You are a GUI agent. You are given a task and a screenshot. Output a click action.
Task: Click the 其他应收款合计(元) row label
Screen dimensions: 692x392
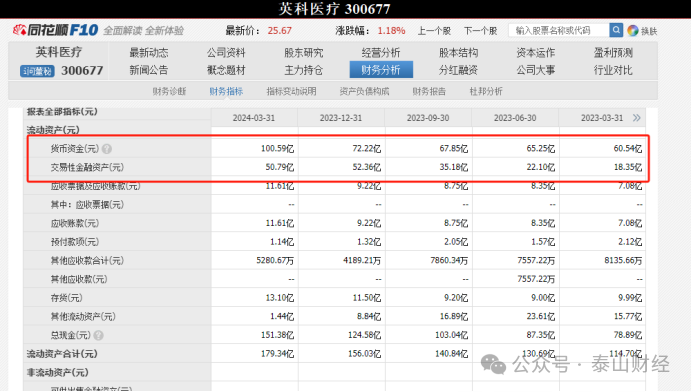point(87,261)
